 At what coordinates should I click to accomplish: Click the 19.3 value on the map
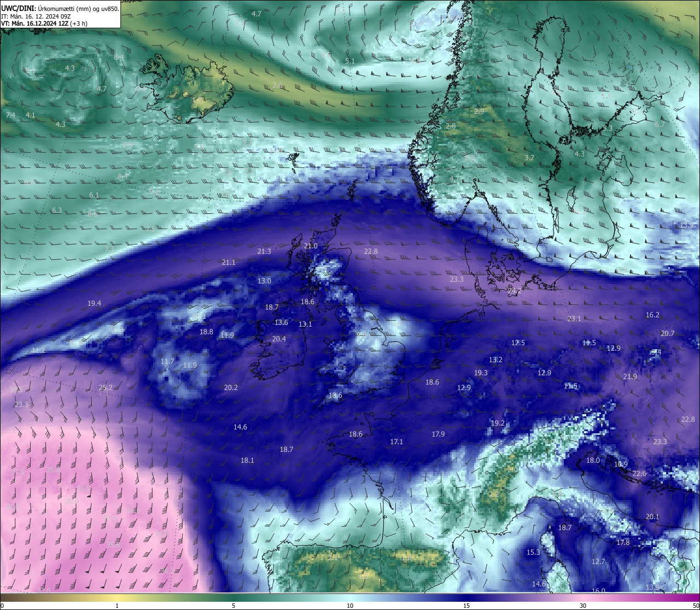pyautogui.click(x=481, y=373)
